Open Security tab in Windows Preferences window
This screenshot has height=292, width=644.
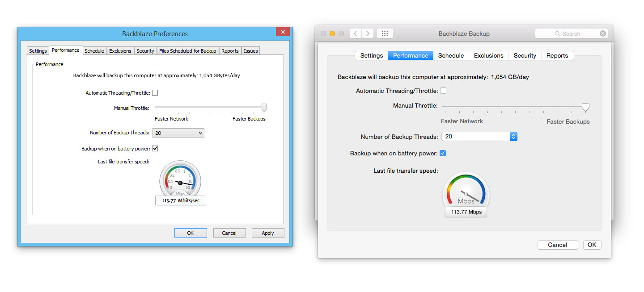point(145,51)
